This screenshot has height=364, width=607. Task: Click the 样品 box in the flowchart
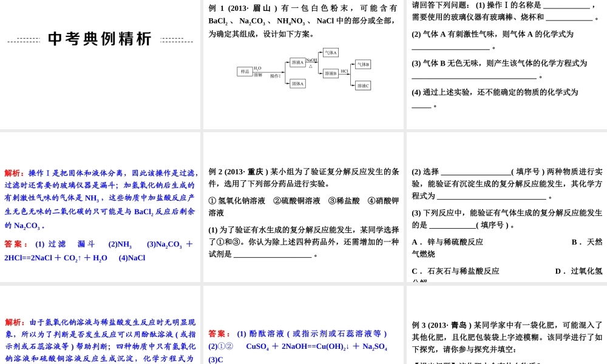(x=245, y=72)
